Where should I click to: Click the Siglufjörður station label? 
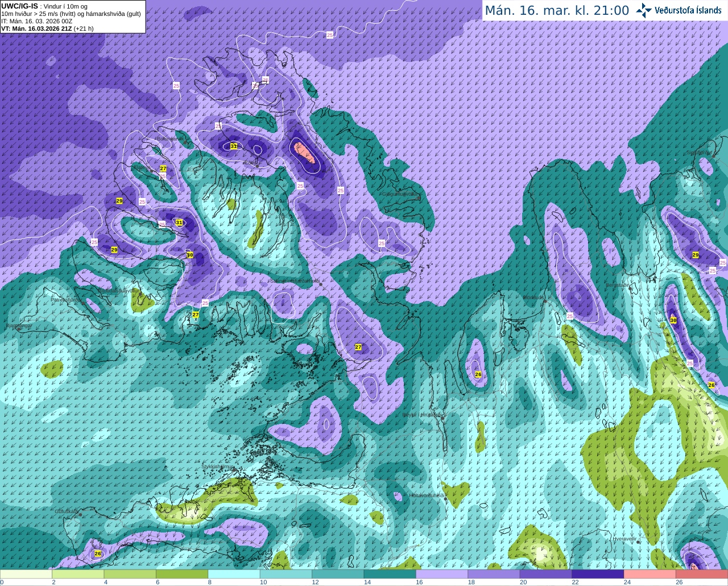[x=700, y=152]
